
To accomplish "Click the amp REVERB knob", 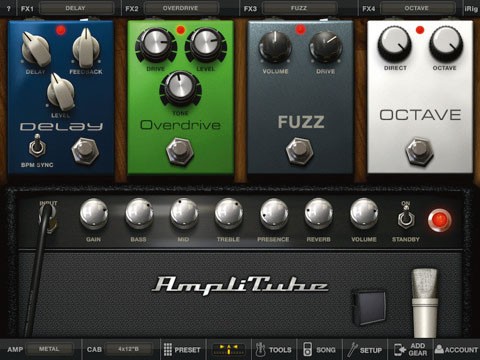I will [x=319, y=213].
